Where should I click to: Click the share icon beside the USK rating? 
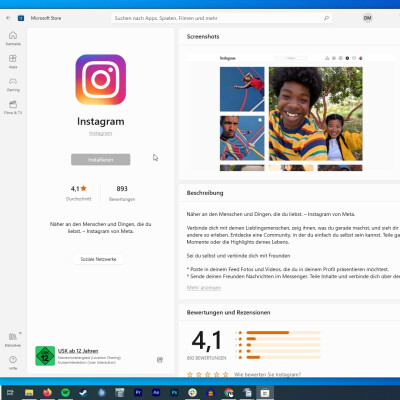coord(160,360)
